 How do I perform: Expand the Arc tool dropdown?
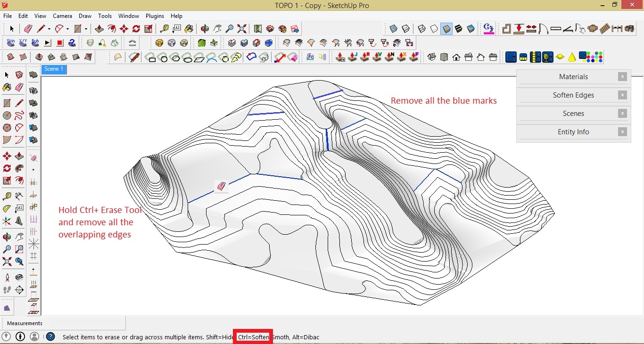tap(66, 29)
